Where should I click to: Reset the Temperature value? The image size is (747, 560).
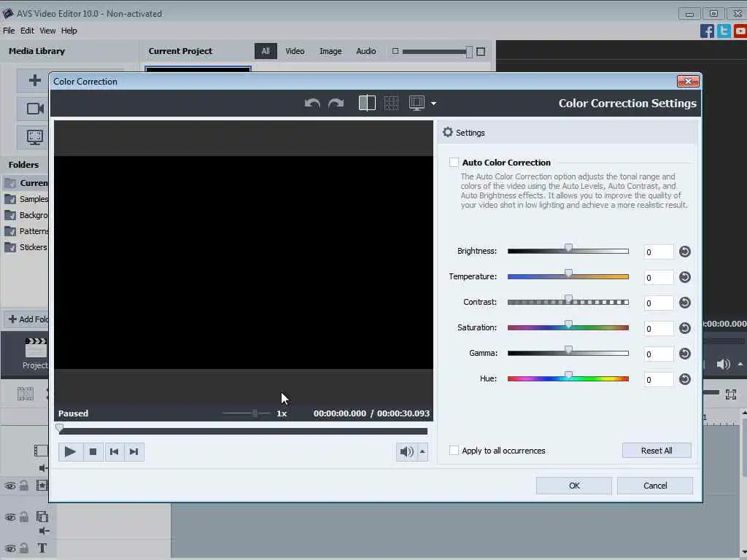pyautogui.click(x=684, y=277)
